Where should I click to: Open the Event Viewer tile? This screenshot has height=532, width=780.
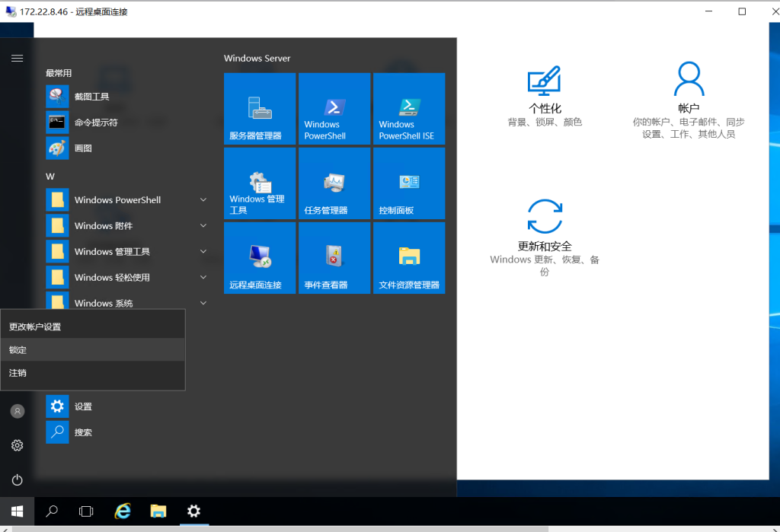(334, 258)
